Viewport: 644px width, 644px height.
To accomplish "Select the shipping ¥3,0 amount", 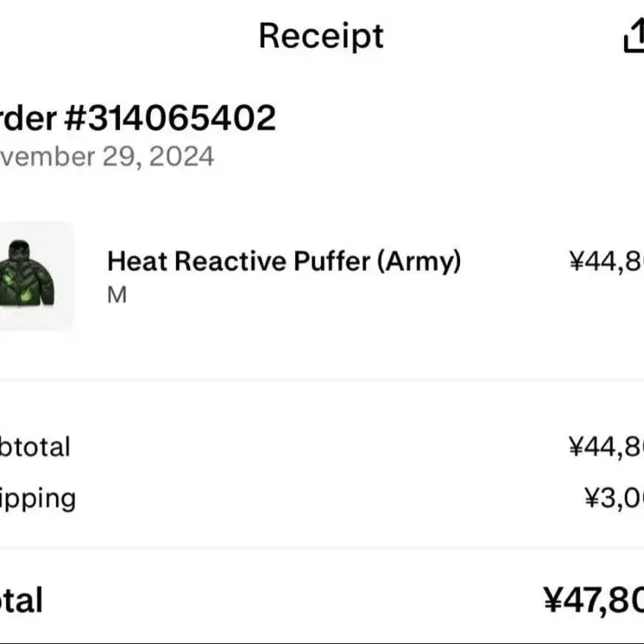I will tap(614, 498).
